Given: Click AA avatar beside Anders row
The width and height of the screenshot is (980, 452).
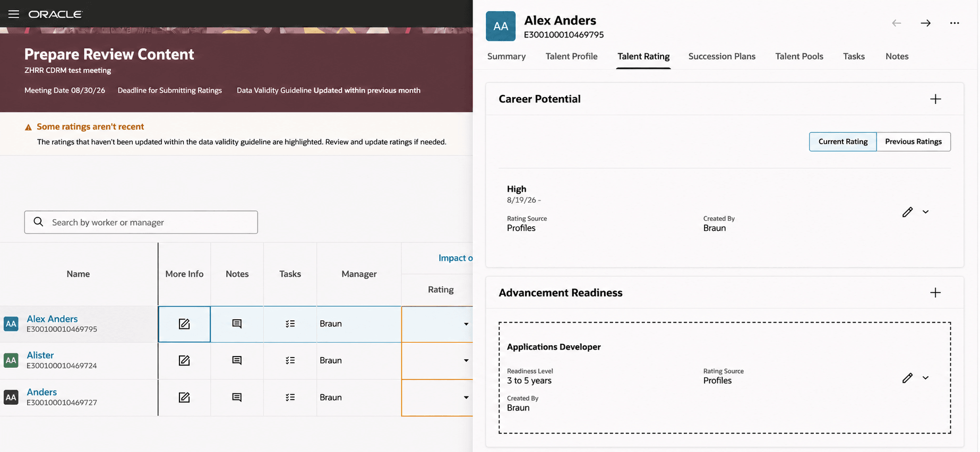Looking at the screenshot, I should (x=11, y=397).
